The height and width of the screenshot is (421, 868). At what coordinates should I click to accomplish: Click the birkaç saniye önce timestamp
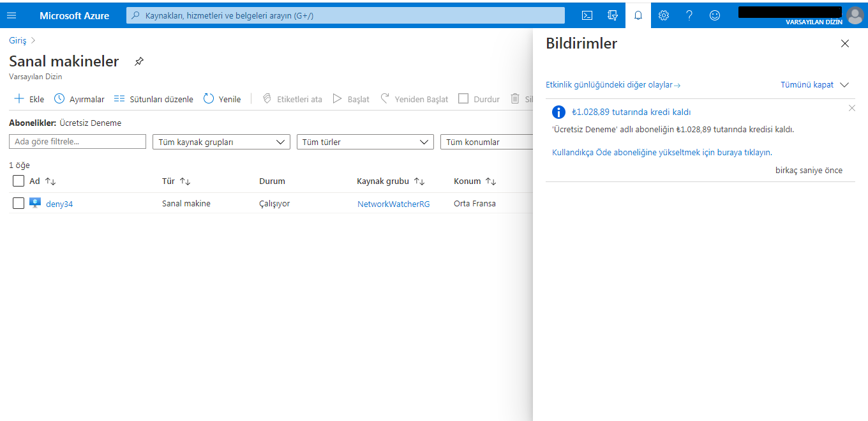point(809,171)
